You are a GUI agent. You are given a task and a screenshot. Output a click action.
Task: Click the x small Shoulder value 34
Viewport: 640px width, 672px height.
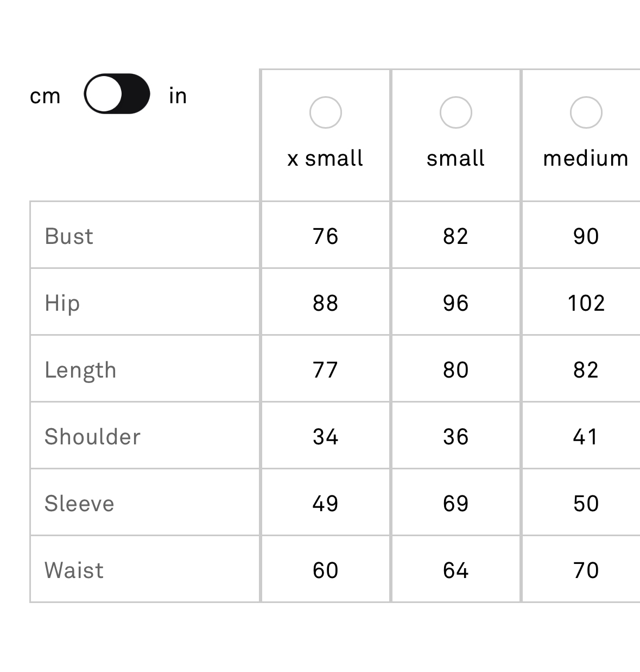(x=325, y=437)
